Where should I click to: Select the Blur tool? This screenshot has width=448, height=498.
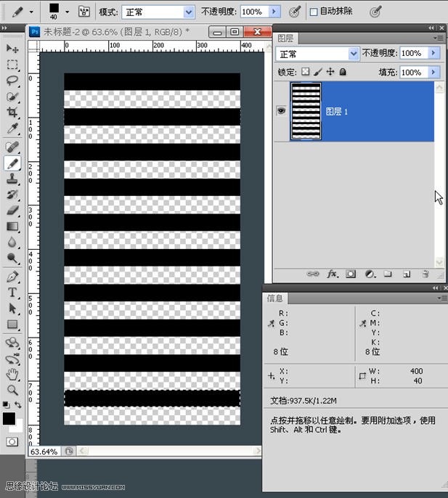pos(12,242)
